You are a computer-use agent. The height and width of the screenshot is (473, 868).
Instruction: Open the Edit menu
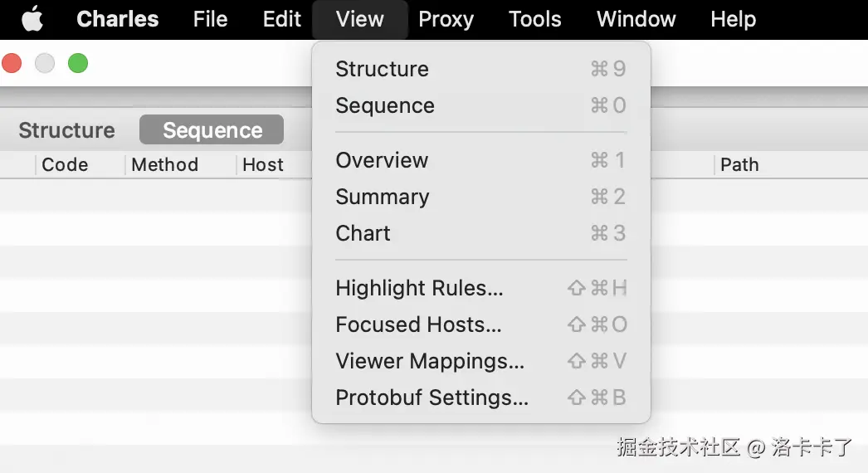[x=282, y=19]
